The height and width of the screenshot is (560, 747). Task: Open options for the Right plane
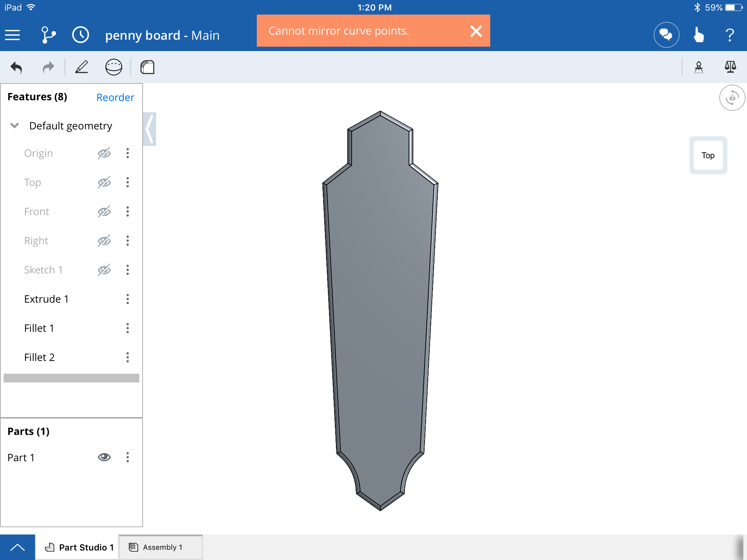[127, 241]
